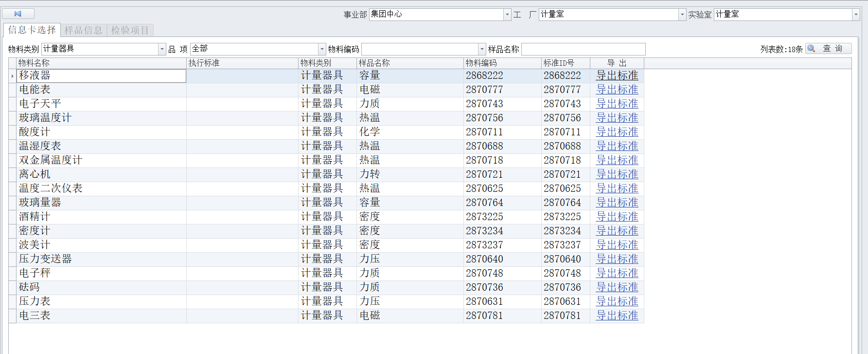The width and height of the screenshot is (868, 354).
Task: Open the 品项 dropdown showing 全部
Action: coord(321,49)
